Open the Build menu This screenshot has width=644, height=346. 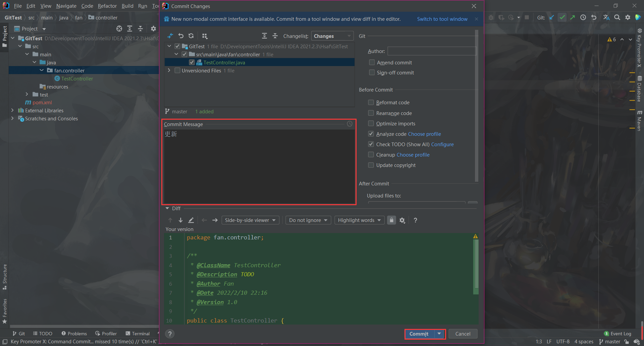pyautogui.click(x=127, y=6)
